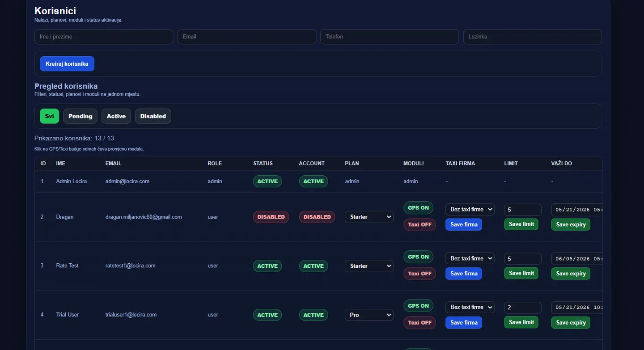Viewport: 644px width, 350px height.
Task: Filter users by Pending
Action: pos(80,116)
